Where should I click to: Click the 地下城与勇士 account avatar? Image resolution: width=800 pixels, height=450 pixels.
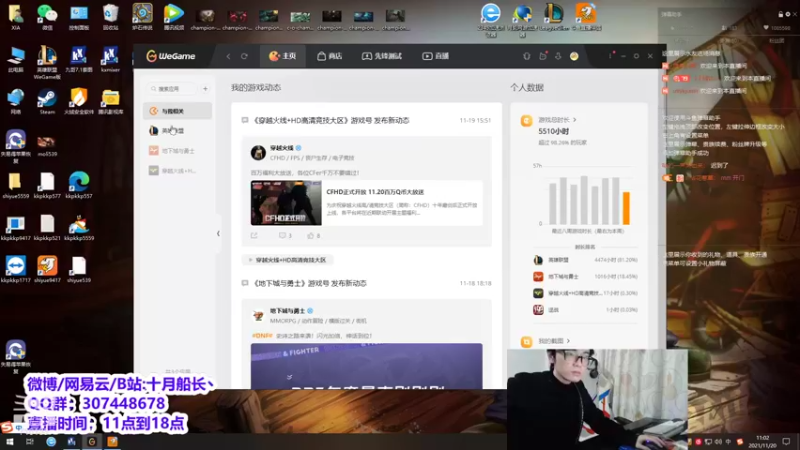pos(258,315)
